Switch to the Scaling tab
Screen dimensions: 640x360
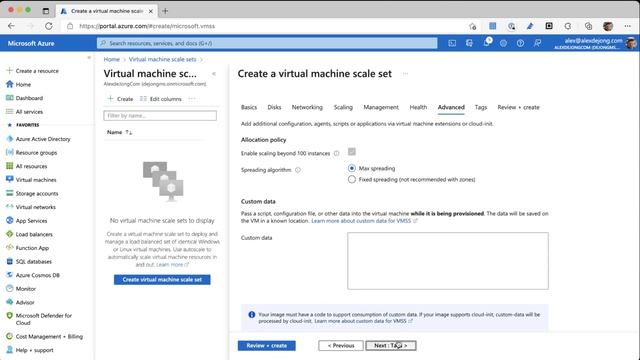tap(343, 107)
